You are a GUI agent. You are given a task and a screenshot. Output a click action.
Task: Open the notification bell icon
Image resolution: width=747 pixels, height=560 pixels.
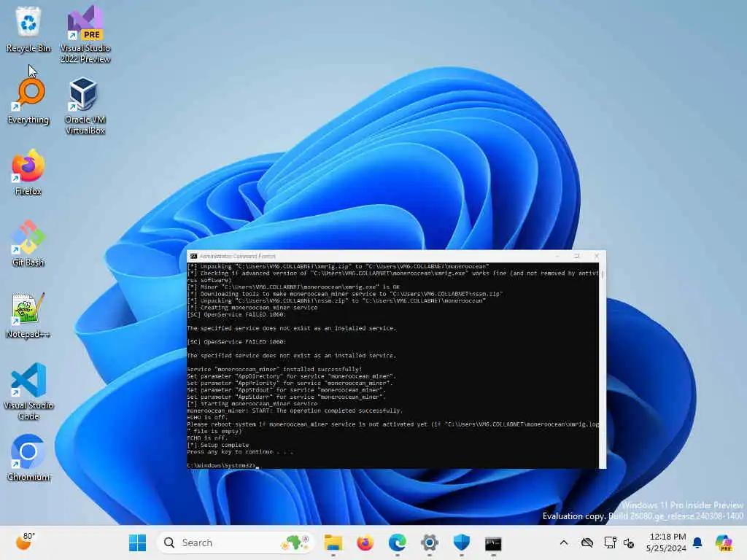click(x=697, y=542)
